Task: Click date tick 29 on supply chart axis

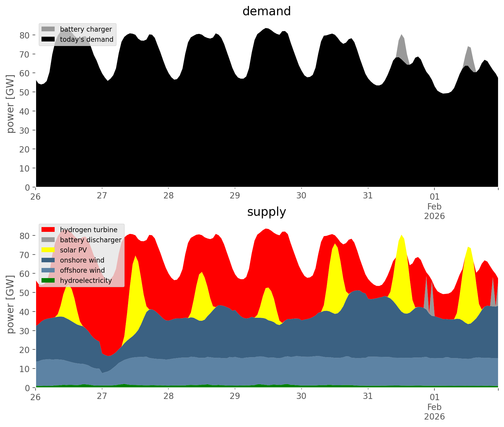Action: point(235,397)
